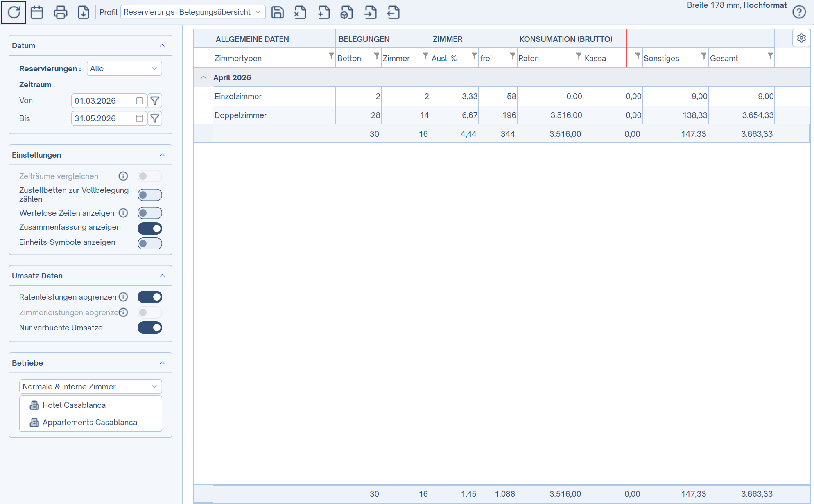
Task: Open the Profil dropdown Reservierungs- Belegungsübersicht
Action: pos(193,12)
